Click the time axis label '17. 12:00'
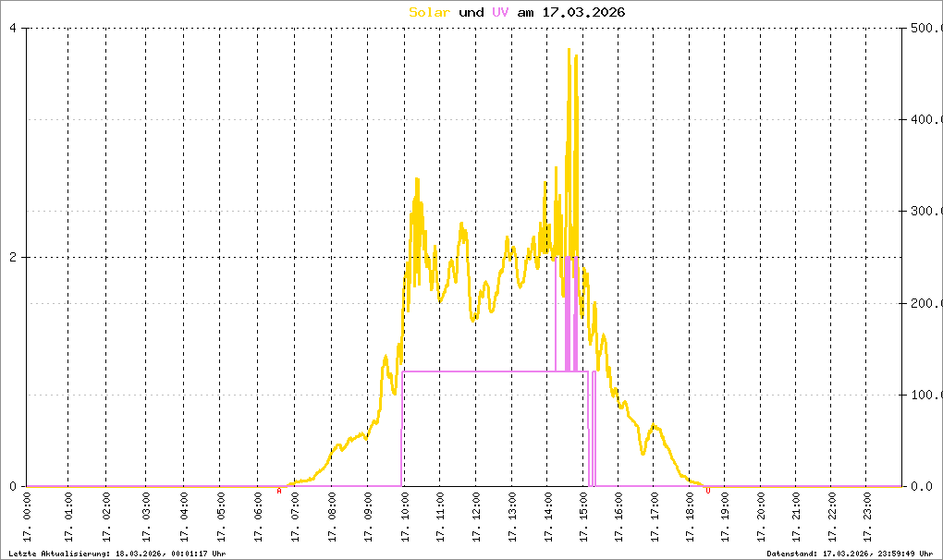943x560 pixels. (476, 517)
